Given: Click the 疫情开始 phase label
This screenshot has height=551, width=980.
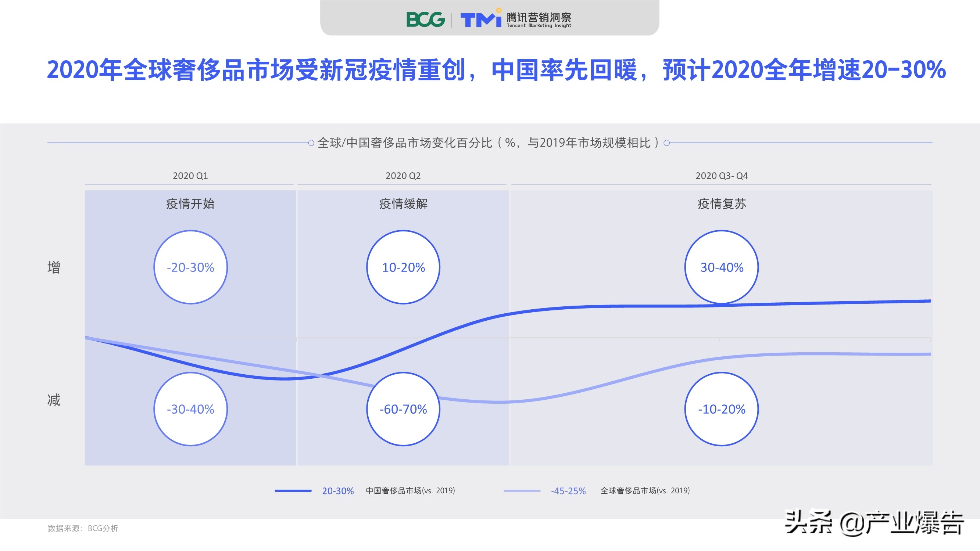Looking at the screenshot, I should [x=190, y=204].
